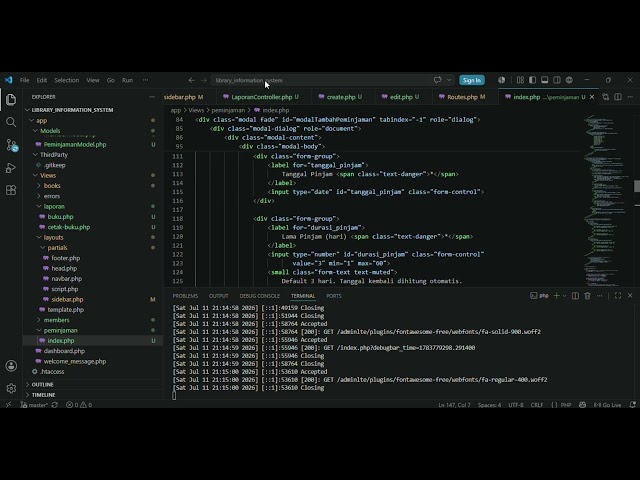Open the Source Control view
Image resolution: width=640 pixels, height=480 pixels.
(11, 145)
